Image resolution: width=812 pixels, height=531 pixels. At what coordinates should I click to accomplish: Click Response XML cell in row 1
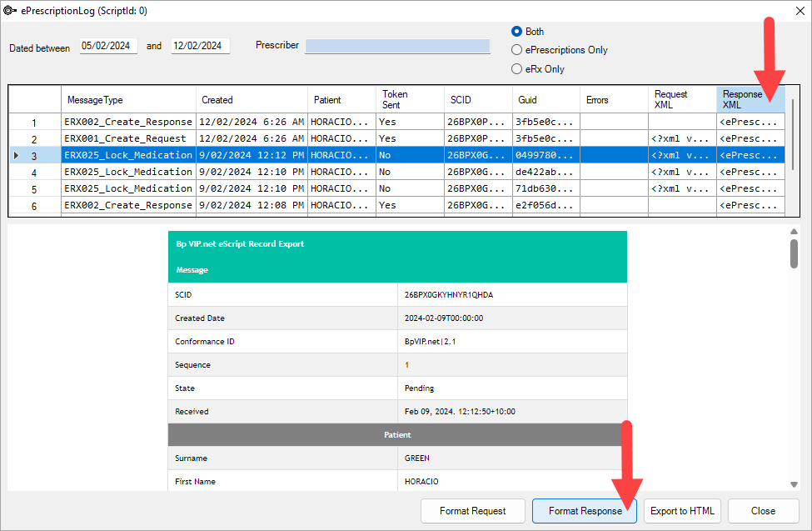click(x=750, y=123)
